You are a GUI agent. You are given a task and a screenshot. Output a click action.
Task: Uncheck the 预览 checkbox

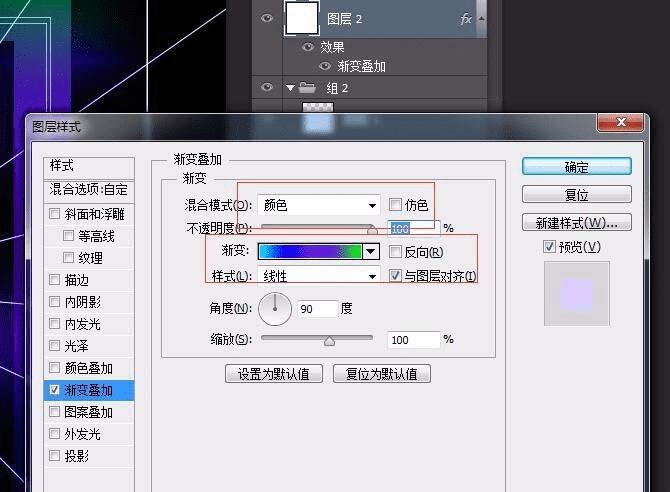point(549,247)
